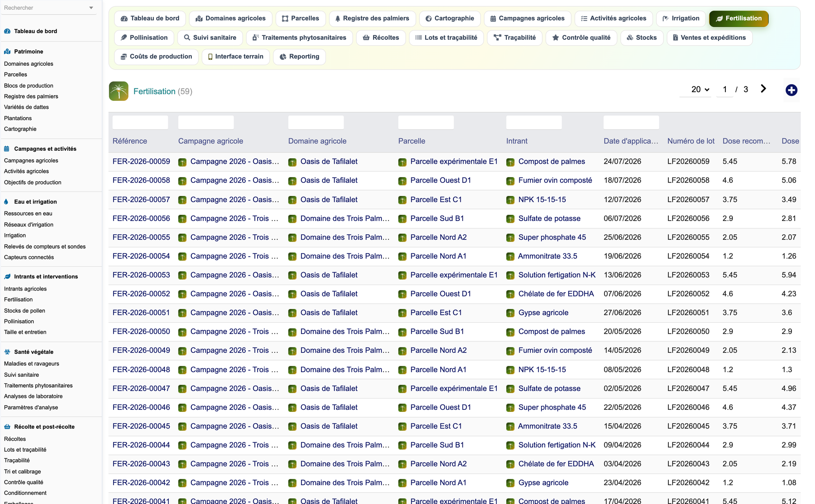
Task: Click the domaine icon in FER-2026-00056 row
Action: tap(292, 219)
